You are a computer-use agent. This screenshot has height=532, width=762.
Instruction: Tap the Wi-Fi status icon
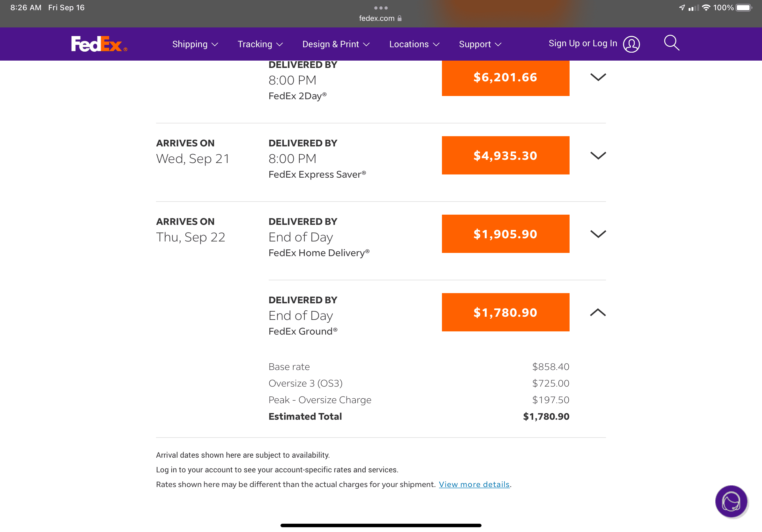706,8
